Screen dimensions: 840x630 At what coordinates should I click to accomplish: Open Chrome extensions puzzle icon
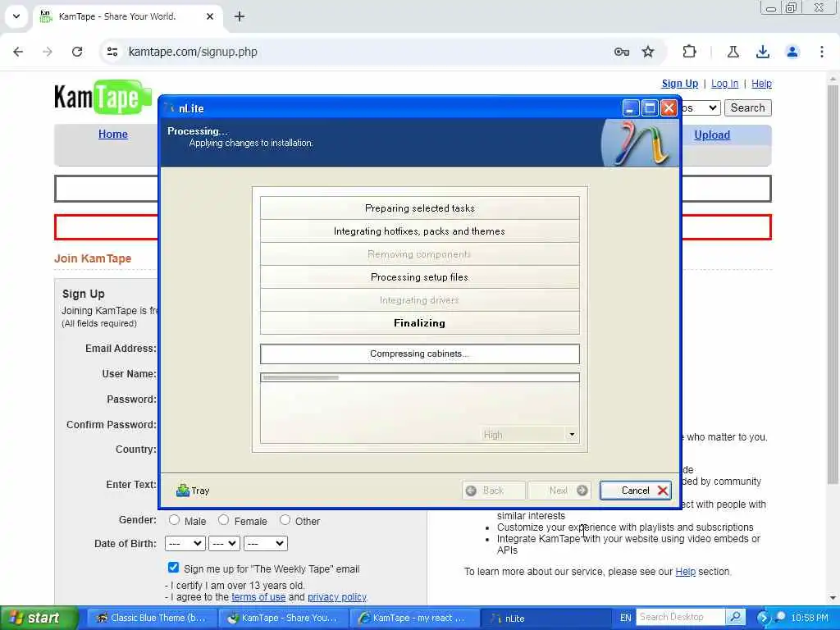pos(689,52)
